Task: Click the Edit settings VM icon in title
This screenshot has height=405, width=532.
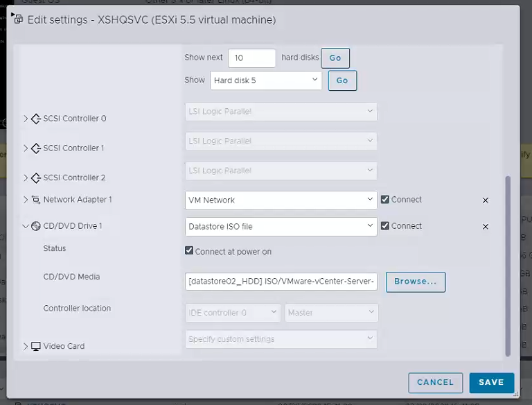Action: click(x=17, y=19)
